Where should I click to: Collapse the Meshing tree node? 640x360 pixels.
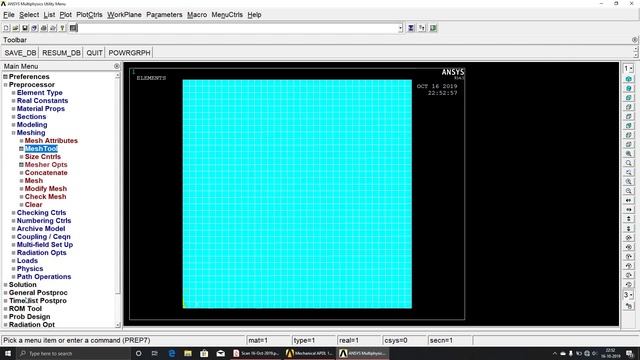[x=13, y=133]
